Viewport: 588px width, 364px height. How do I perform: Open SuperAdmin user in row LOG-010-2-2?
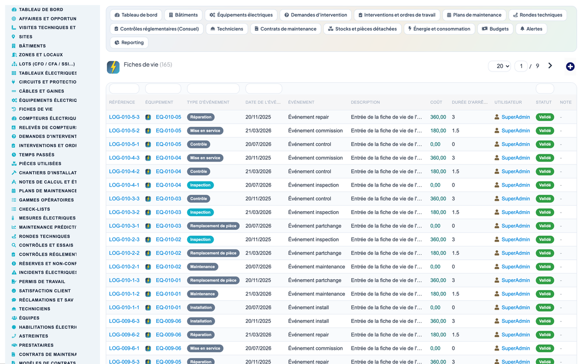point(515,253)
